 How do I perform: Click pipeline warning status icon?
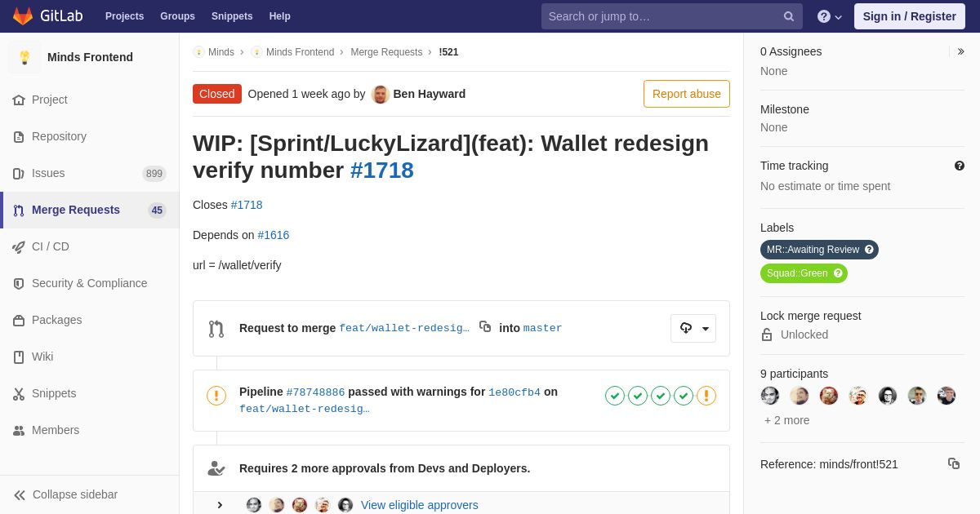(216, 396)
